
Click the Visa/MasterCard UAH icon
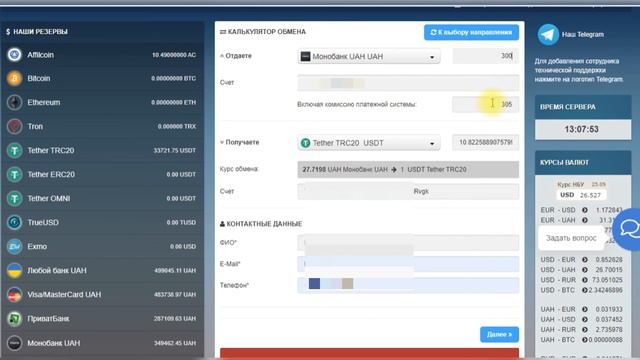(14, 295)
